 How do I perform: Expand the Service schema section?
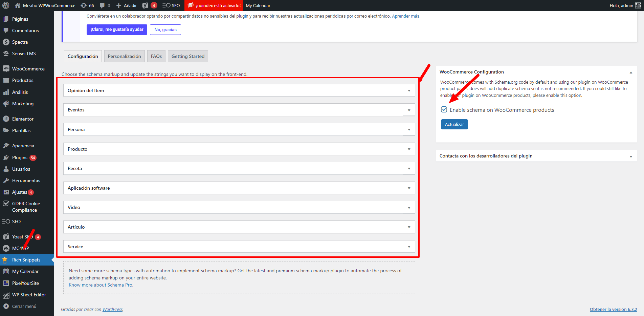click(x=239, y=247)
